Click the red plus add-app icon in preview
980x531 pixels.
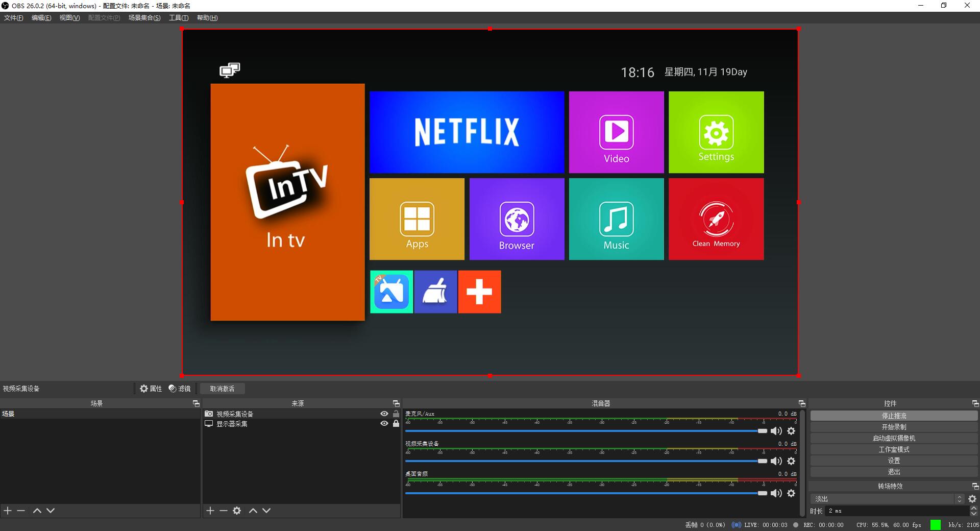tap(479, 292)
